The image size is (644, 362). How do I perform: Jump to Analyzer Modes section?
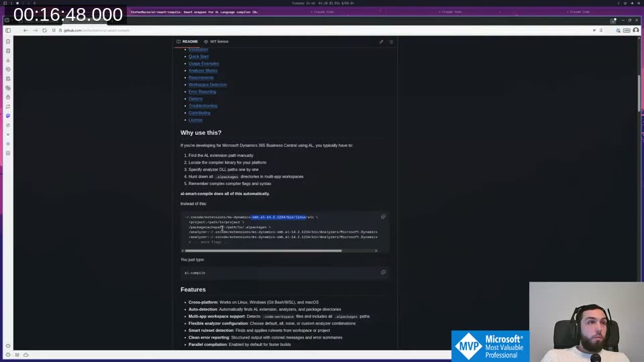[x=203, y=70]
